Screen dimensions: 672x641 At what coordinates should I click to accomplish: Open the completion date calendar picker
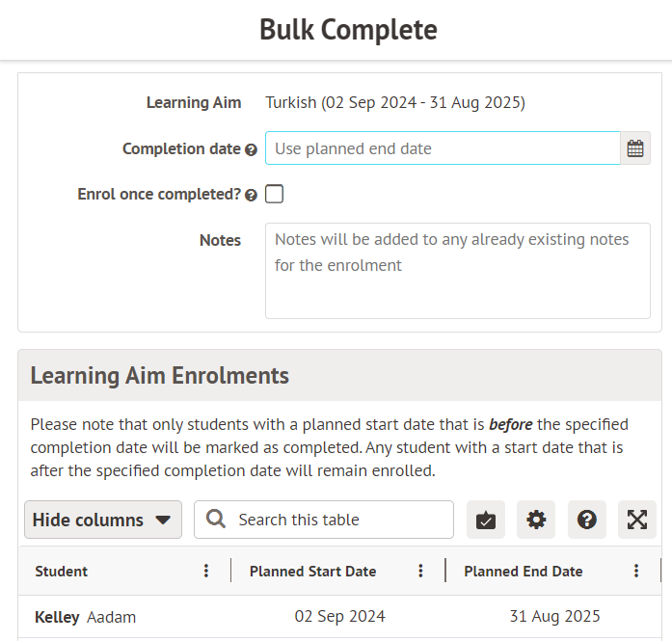tap(635, 148)
